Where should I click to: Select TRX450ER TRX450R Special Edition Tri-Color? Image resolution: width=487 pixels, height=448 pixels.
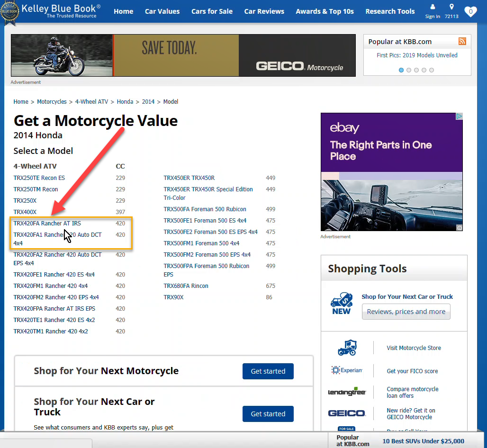208,193
